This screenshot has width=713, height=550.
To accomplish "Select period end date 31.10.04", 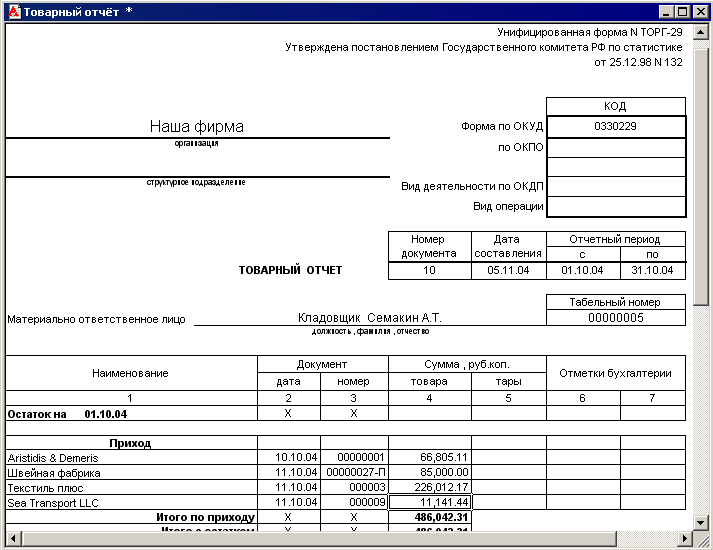I will click(x=653, y=270).
